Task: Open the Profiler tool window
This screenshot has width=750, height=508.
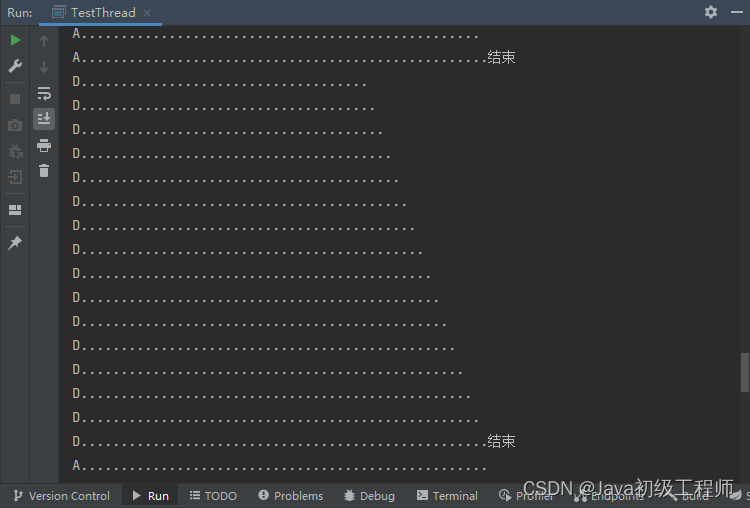Action: pos(526,496)
